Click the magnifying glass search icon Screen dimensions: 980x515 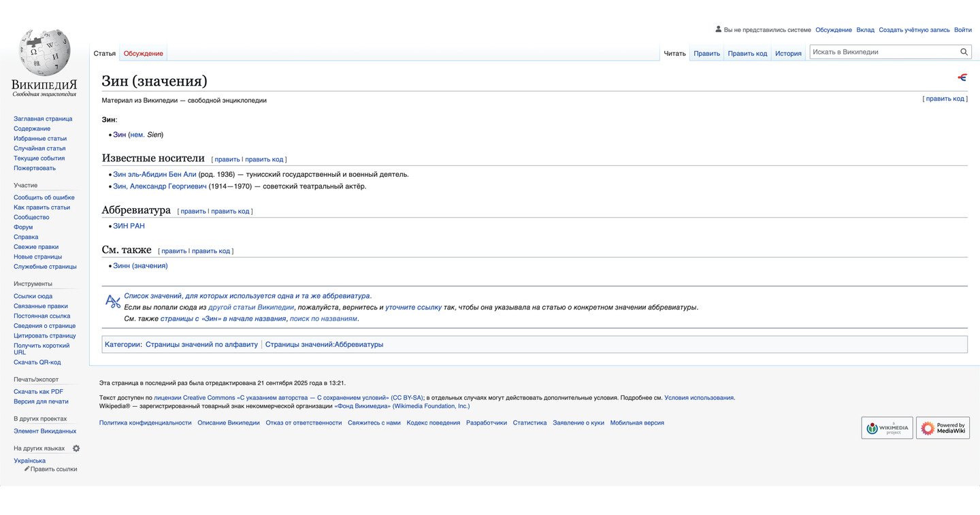[x=964, y=52]
